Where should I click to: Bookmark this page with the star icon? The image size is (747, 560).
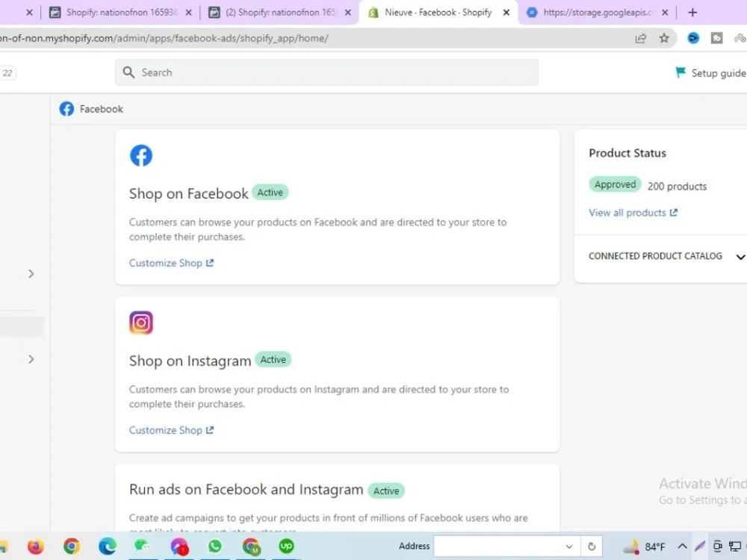pyautogui.click(x=664, y=39)
